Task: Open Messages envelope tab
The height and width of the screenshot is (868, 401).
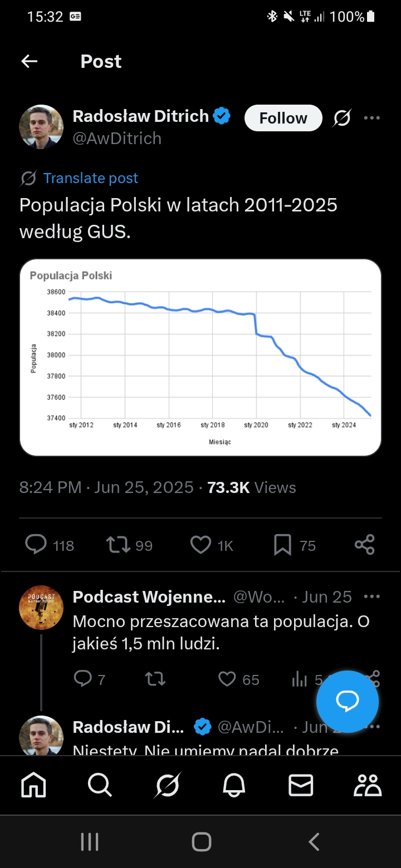Action: pyautogui.click(x=301, y=785)
